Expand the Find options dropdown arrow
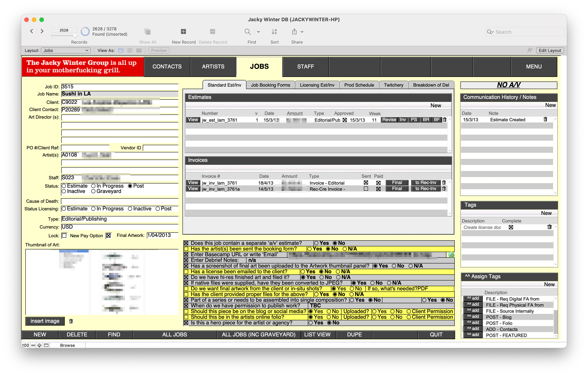The height and width of the screenshot is (376, 588). [x=258, y=32]
